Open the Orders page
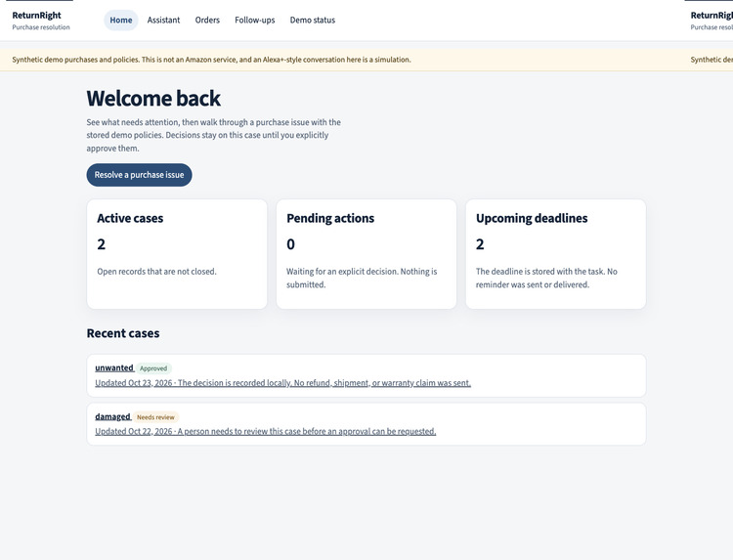 [x=207, y=21]
